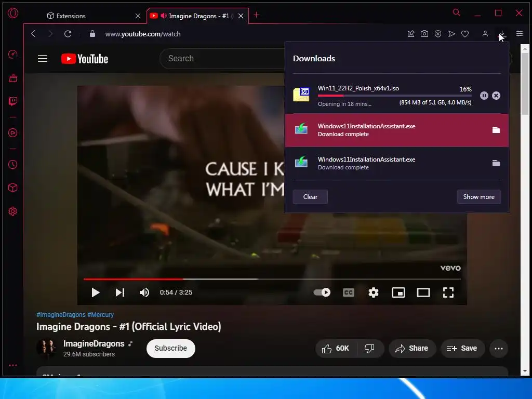The image size is (532, 399).
Task: Dislike the video
Action: click(369, 349)
